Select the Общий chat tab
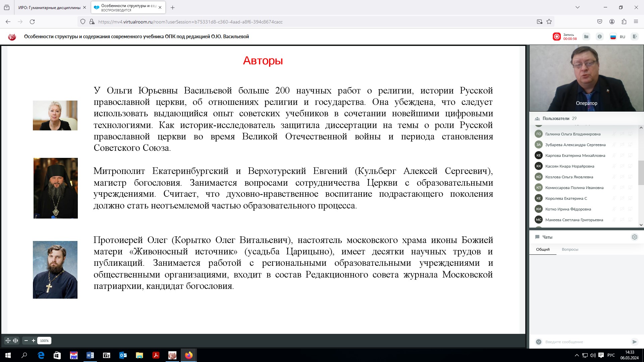The width and height of the screenshot is (644, 362). point(543,249)
